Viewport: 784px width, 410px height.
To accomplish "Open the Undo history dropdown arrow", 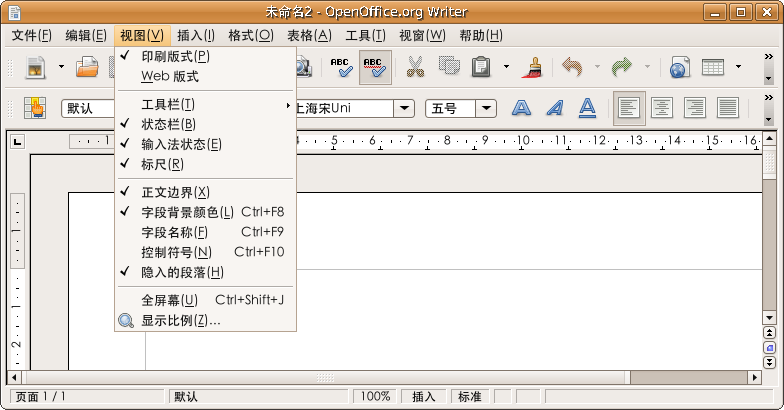I will [x=597, y=66].
